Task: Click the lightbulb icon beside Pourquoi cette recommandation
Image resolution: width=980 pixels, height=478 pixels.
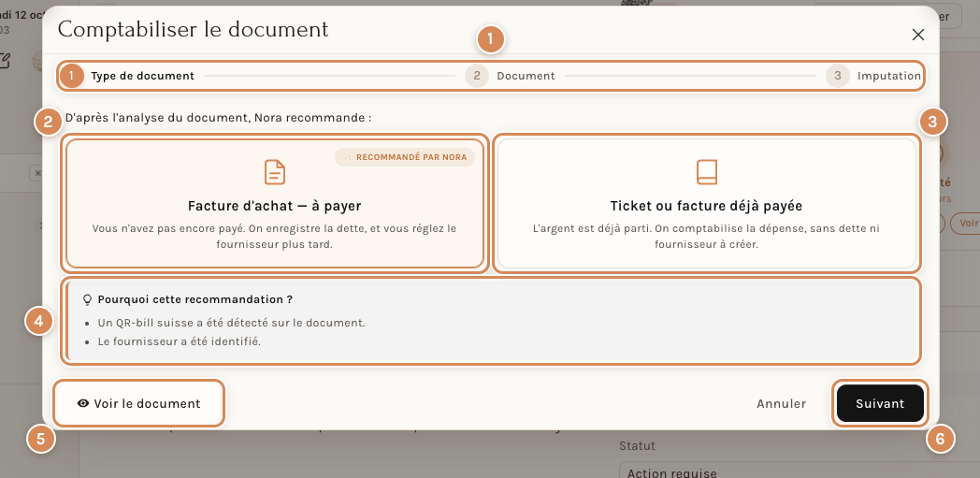Action: (x=88, y=299)
